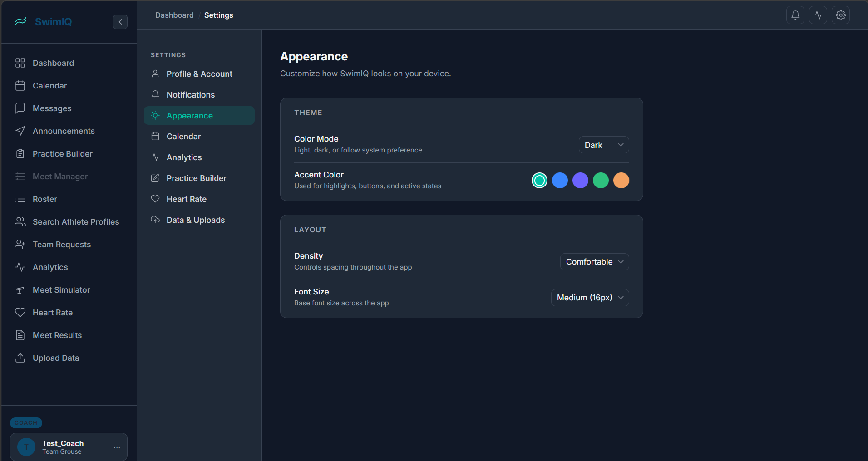The height and width of the screenshot is (461, 868).
Task: Switch to the Data & Uploads settings tab
Action: pos(195,220)
